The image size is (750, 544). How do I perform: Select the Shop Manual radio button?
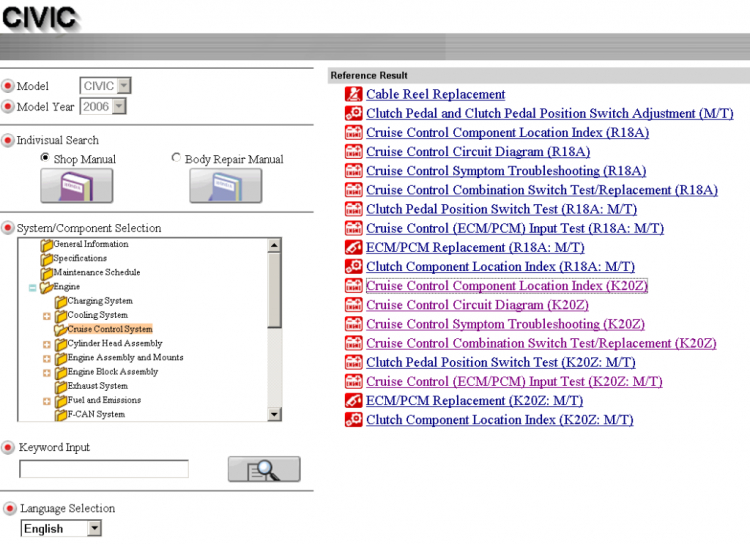tap(45, 157)
